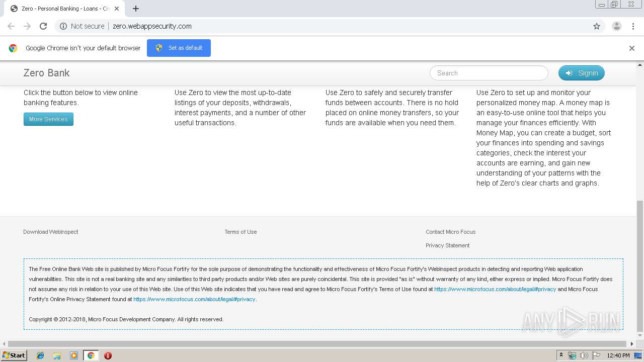Click the network tray icon

click(x=572, y=355)
